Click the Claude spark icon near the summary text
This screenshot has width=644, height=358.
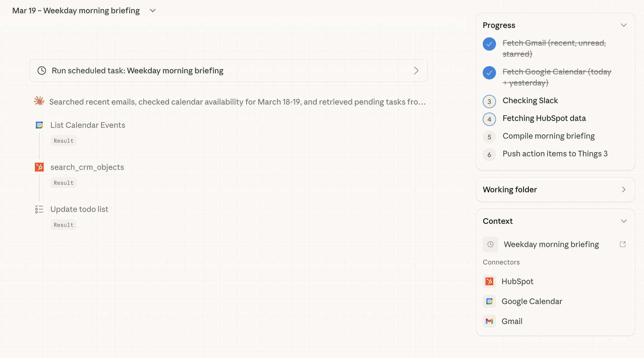pyautogui.click(x=39, y=101)
